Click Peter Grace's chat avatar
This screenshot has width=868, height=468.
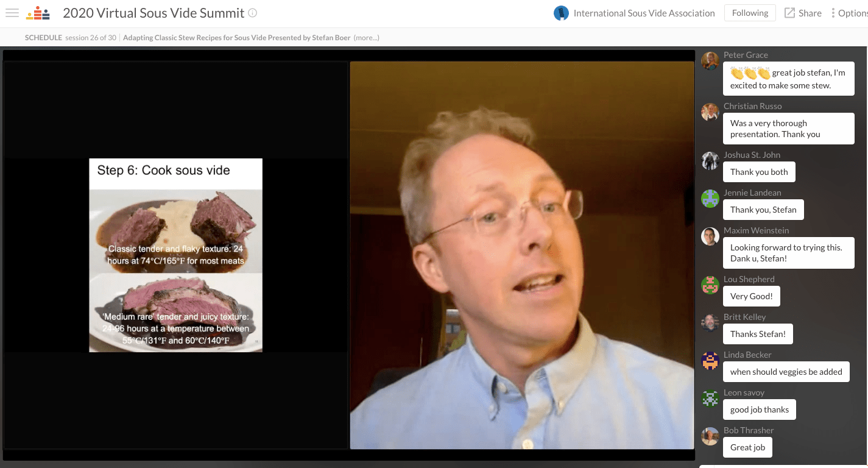click(x=710, y=61)
